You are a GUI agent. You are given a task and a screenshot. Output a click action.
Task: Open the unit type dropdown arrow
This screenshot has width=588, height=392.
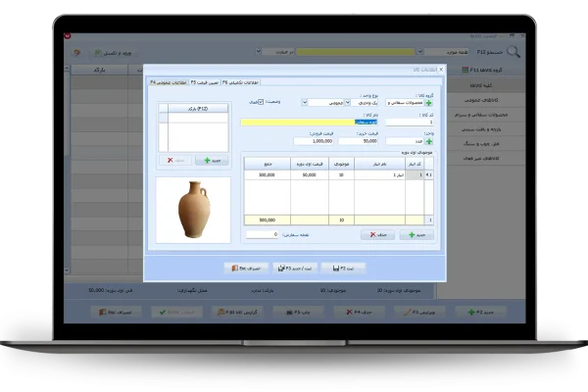(348, 102)
